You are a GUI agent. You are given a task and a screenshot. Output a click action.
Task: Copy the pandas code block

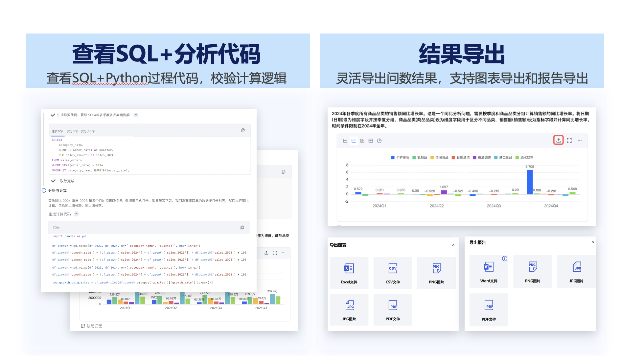(x=242, y=227)
